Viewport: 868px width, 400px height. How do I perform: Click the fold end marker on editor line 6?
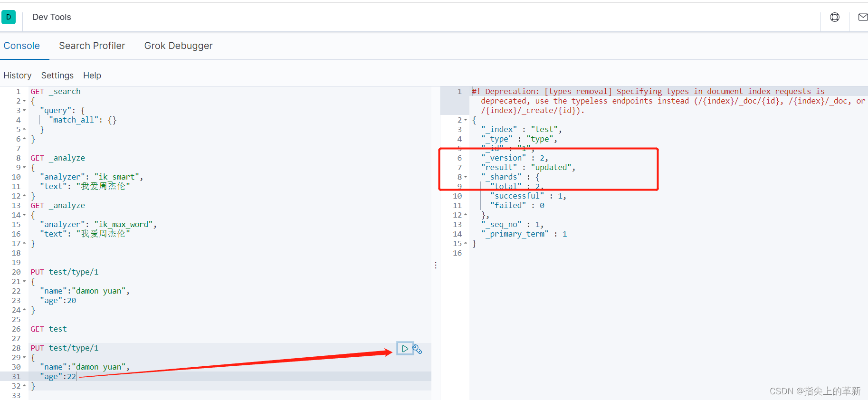coord(24,139)
